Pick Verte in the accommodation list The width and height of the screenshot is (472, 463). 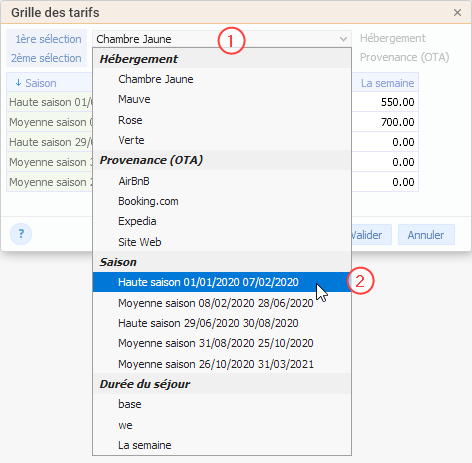pos(222,140)
